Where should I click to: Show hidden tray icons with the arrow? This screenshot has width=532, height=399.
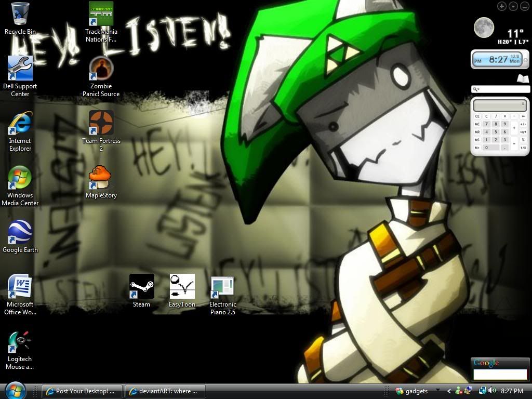pyautogui.click(x=449, y=391)
